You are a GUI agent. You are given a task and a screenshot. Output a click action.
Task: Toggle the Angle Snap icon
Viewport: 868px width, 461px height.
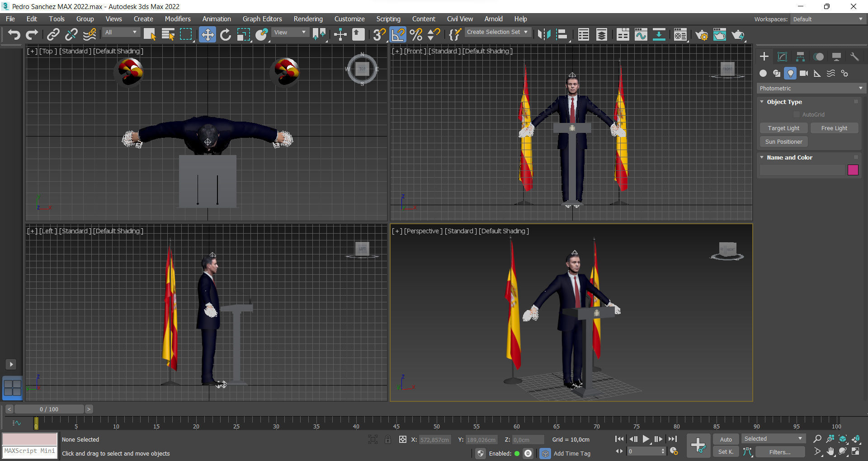coord(398,34)
